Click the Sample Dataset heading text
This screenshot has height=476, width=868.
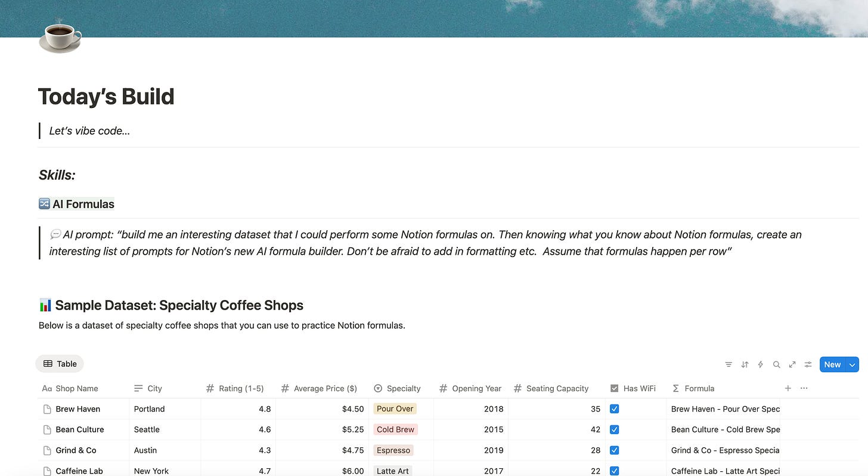pyautogui.click(x=179, y=305)
